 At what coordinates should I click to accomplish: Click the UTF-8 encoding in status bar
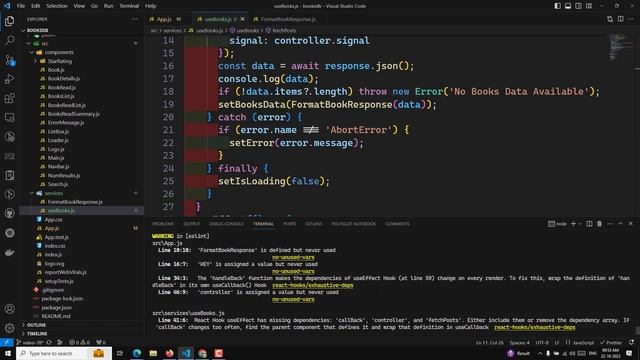542,342
